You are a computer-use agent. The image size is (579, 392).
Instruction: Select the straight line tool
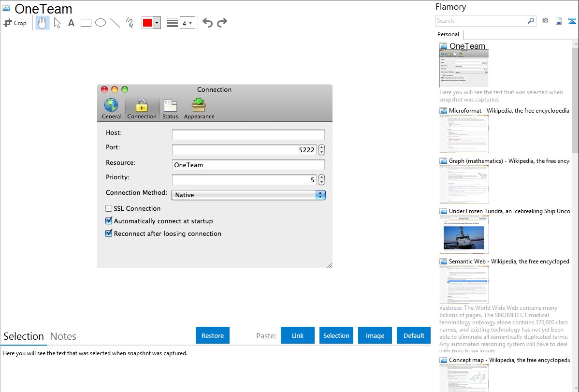(x=115, y=23)
